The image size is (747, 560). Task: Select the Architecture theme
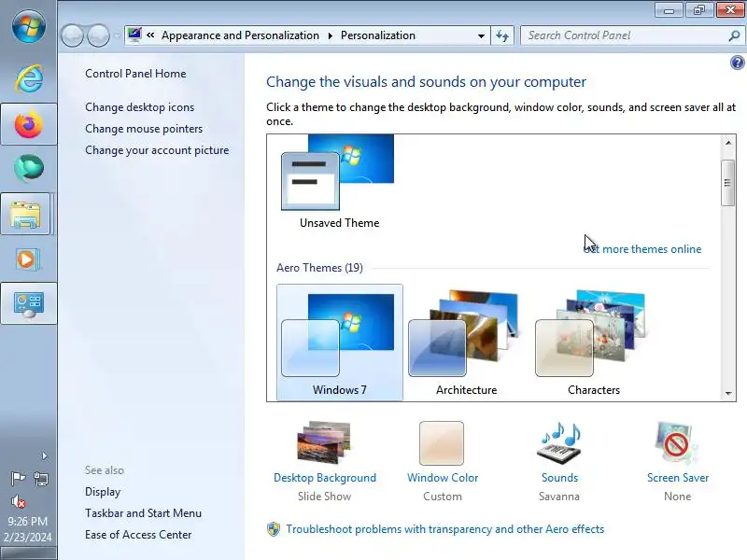(x=466, y=343)
